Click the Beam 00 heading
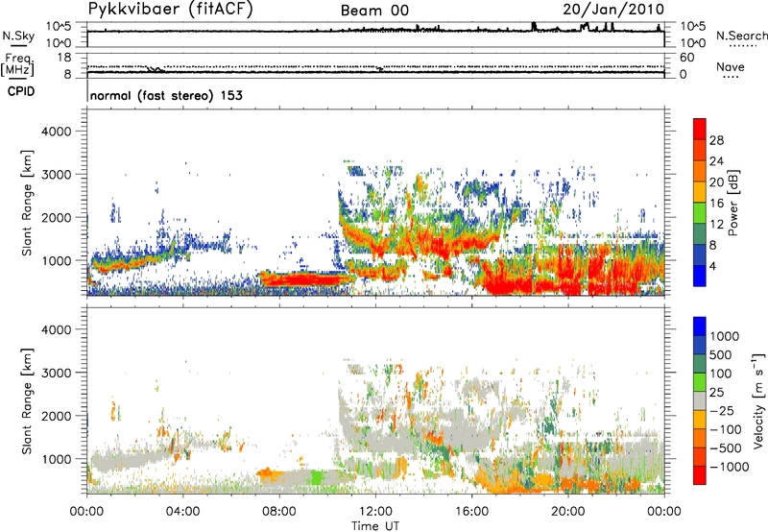Viewport: 768px width, 532px height. click(x=374, y=11)
